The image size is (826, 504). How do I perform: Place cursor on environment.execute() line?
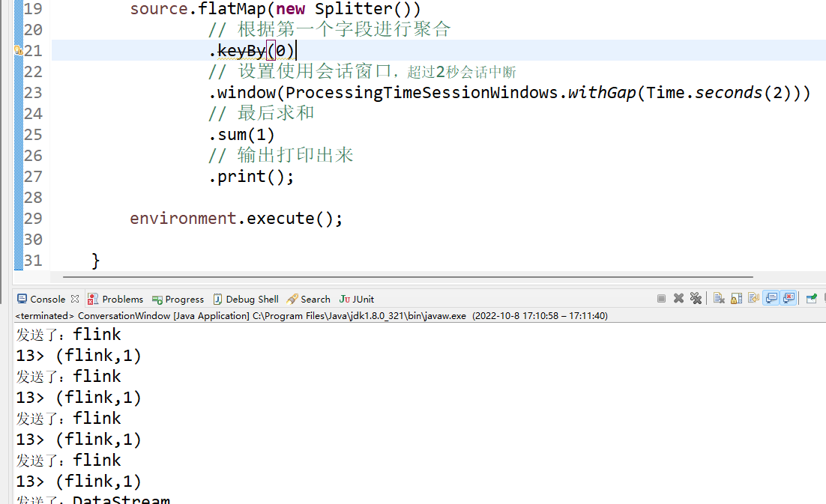coord(235,219)
